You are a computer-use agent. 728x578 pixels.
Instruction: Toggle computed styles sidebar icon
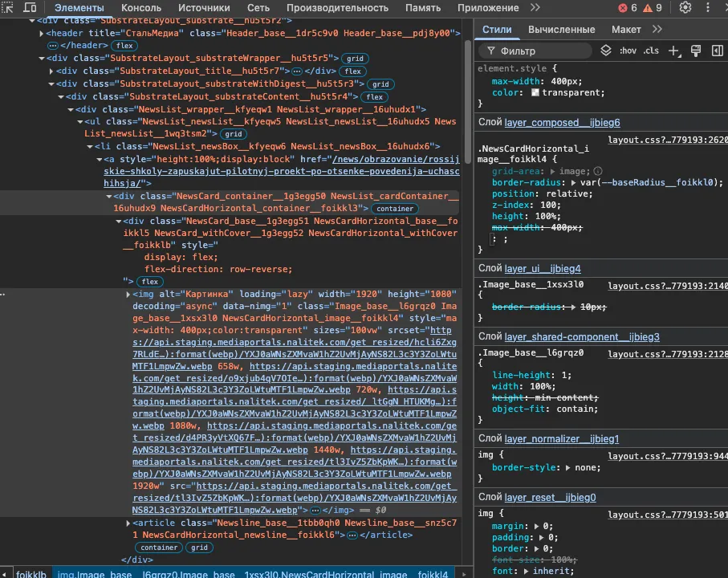718,51
